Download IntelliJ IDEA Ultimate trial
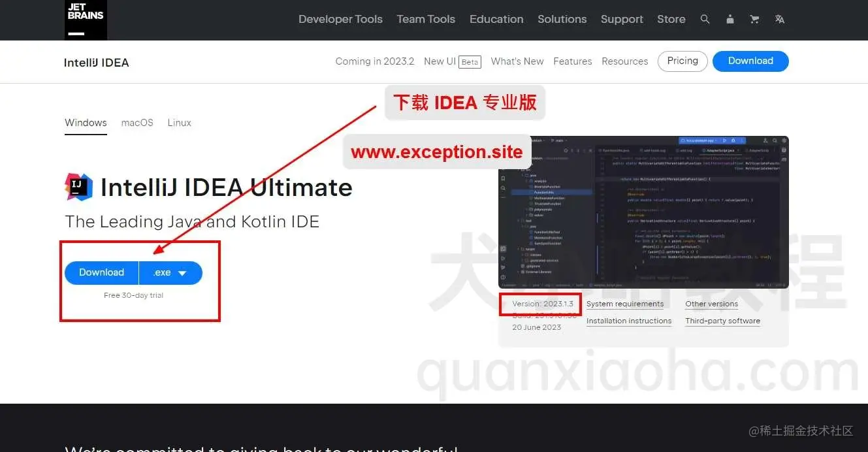The width and height of the screenshot is (868, 452). (x=101, y=272)
